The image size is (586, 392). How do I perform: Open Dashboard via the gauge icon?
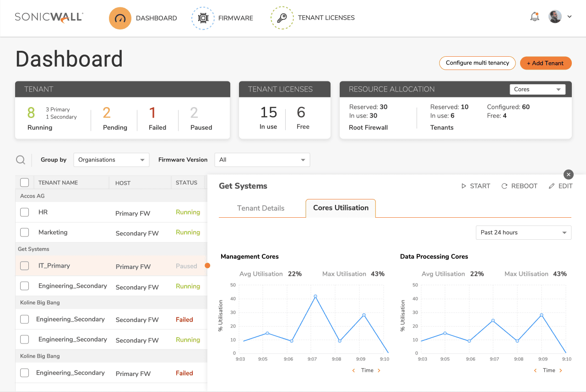[x=120, y=18]
